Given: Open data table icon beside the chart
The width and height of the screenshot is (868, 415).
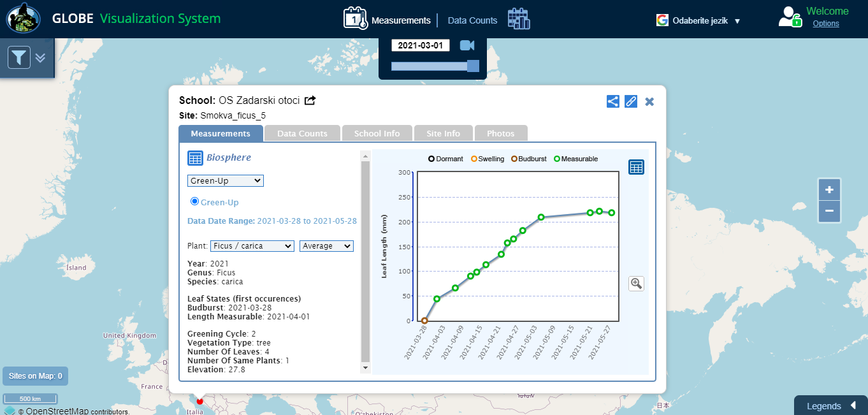Looking at the screenshot, I should (x=636, y=167).
